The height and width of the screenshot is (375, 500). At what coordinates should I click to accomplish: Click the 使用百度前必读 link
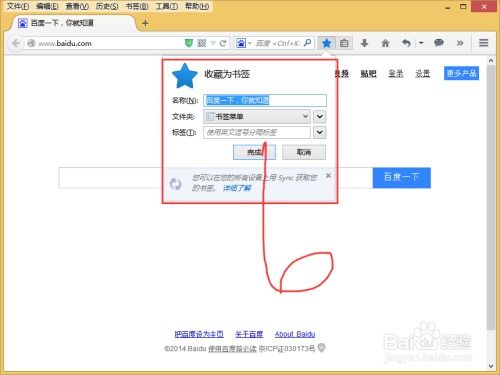click(x=232, y=349)
